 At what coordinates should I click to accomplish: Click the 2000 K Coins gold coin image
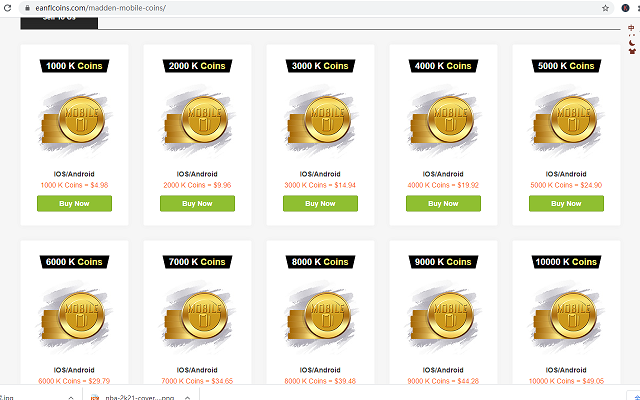[x=197, y=120]
